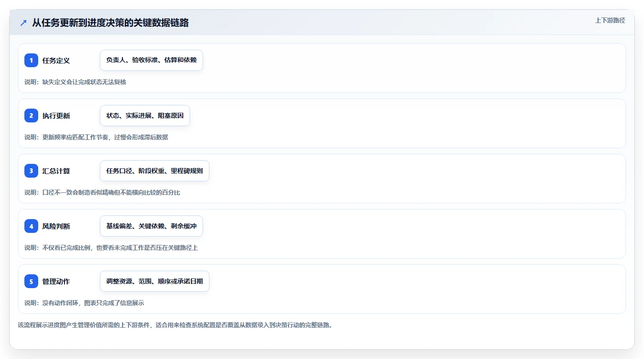Click the note about 未完成工作是否压在关键路径上
The image size is (644, 359).
[111, 248]
